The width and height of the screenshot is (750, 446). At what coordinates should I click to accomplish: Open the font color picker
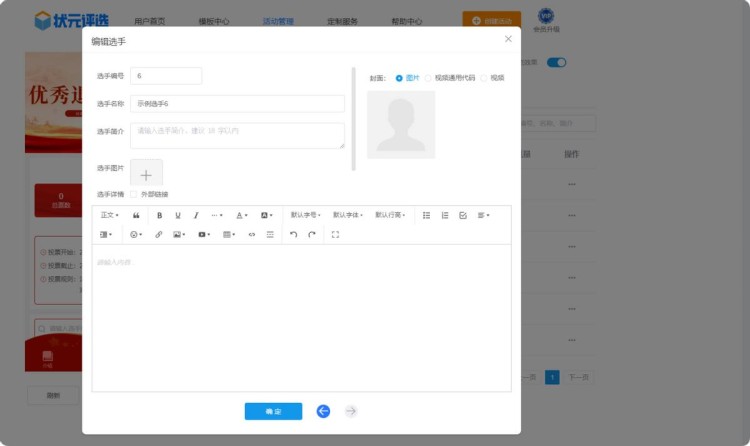242,215
